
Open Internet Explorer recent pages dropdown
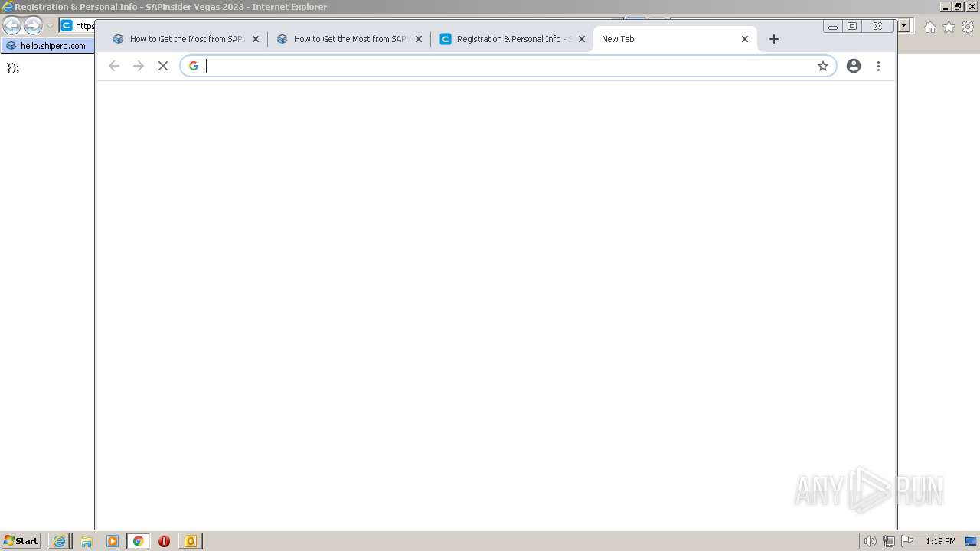[x=50, y=26]
